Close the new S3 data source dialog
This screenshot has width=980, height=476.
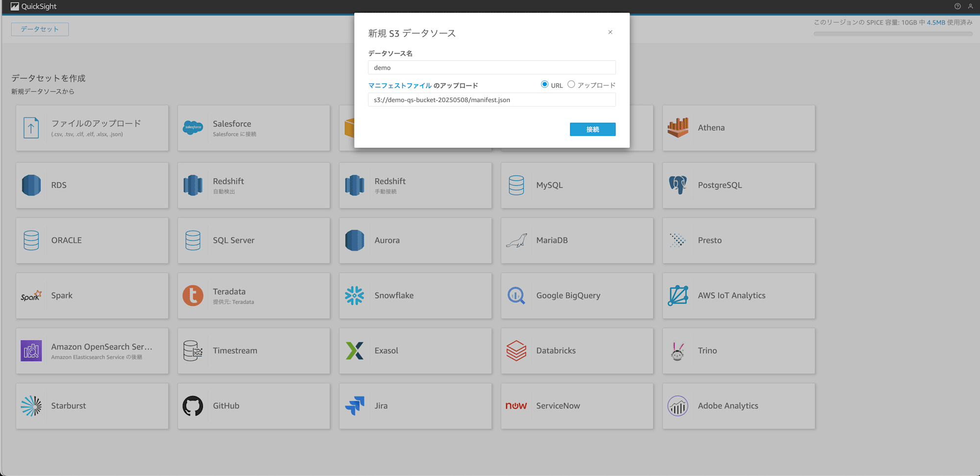point(610,32)
